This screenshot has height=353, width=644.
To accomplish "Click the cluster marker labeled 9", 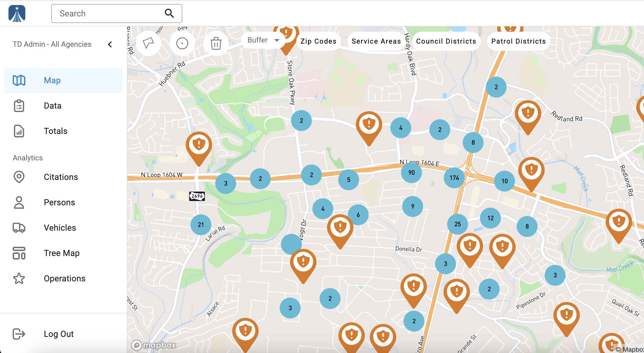I will (413, 206).
